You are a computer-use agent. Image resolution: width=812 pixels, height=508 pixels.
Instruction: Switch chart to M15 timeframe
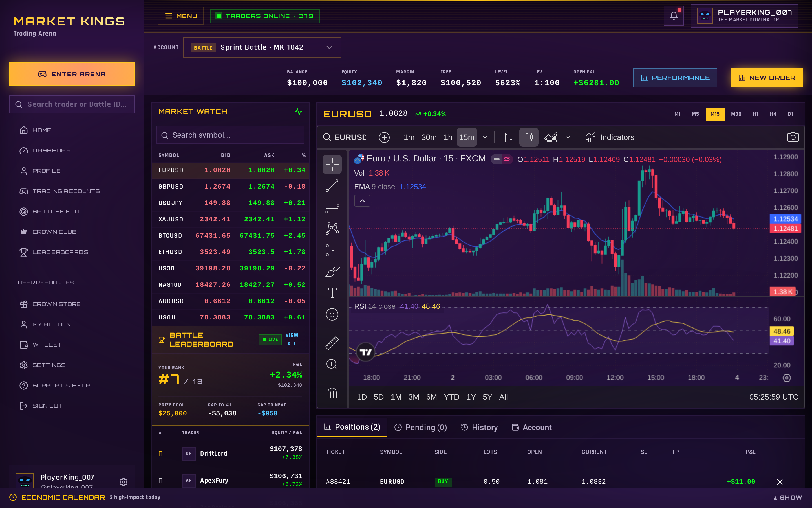715,114
